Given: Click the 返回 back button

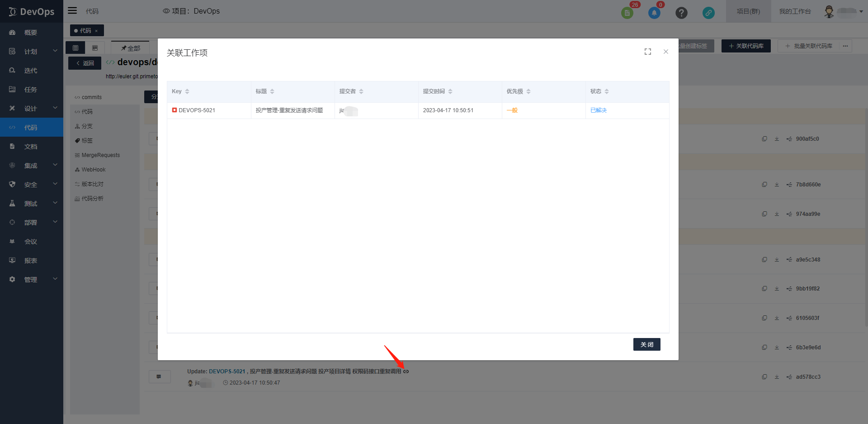Looking at the screenshot, I should point(85,63).
